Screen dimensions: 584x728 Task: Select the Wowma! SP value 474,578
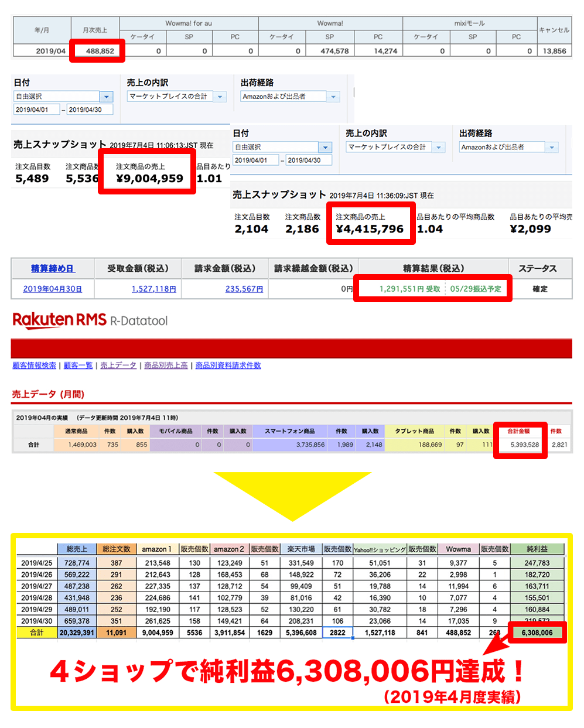click(x=334, y=51)
